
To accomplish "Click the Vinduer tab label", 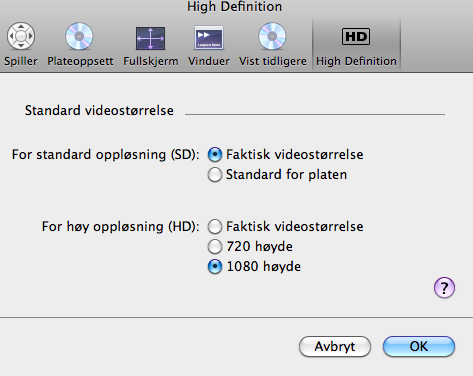I will [209, 61].
